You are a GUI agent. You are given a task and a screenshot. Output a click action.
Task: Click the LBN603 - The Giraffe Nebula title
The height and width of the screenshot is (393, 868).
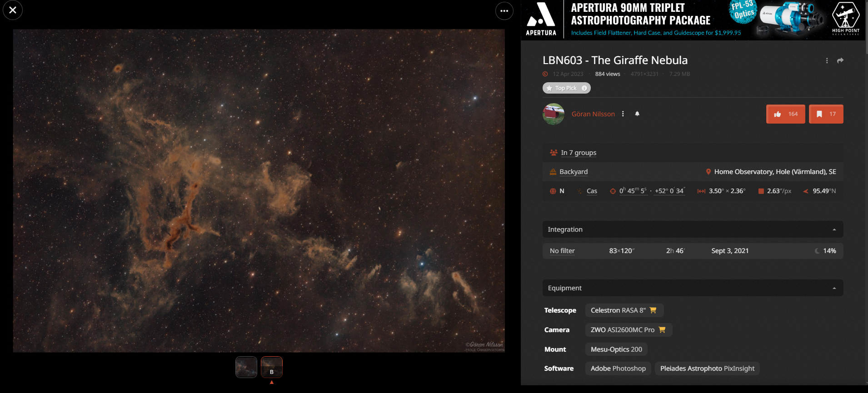[615, 60]
